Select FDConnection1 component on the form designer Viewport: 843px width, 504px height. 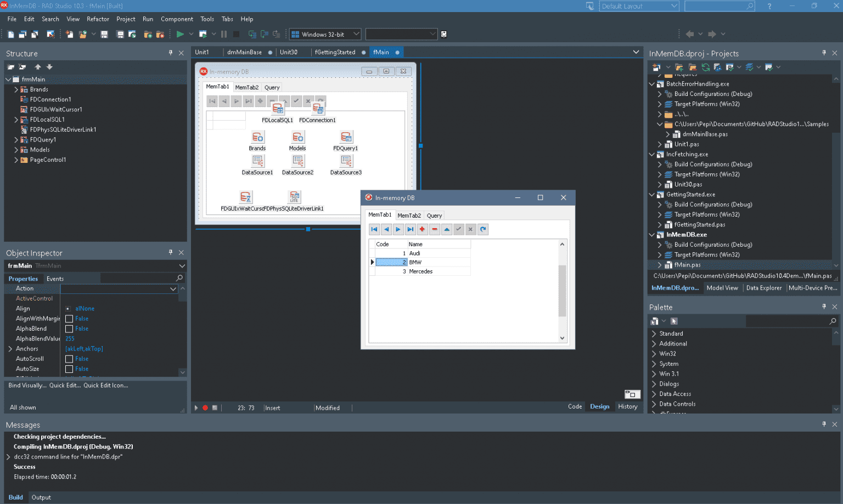318,109
